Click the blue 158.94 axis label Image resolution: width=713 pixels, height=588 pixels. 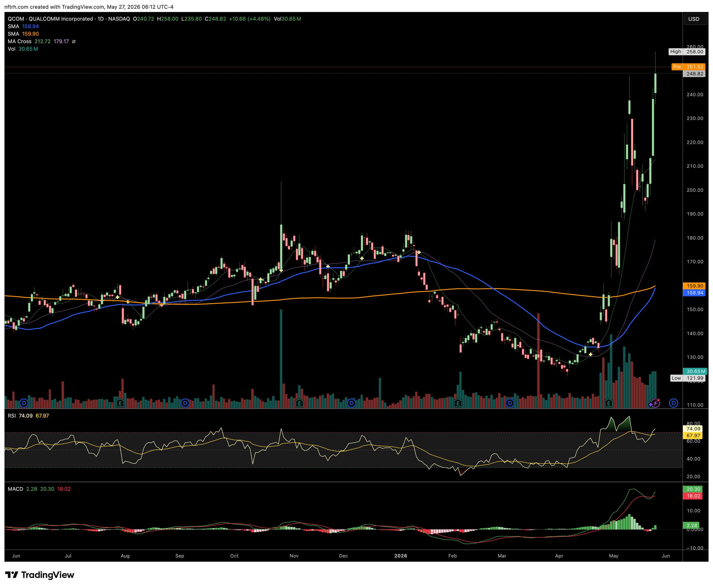(694, 293)
